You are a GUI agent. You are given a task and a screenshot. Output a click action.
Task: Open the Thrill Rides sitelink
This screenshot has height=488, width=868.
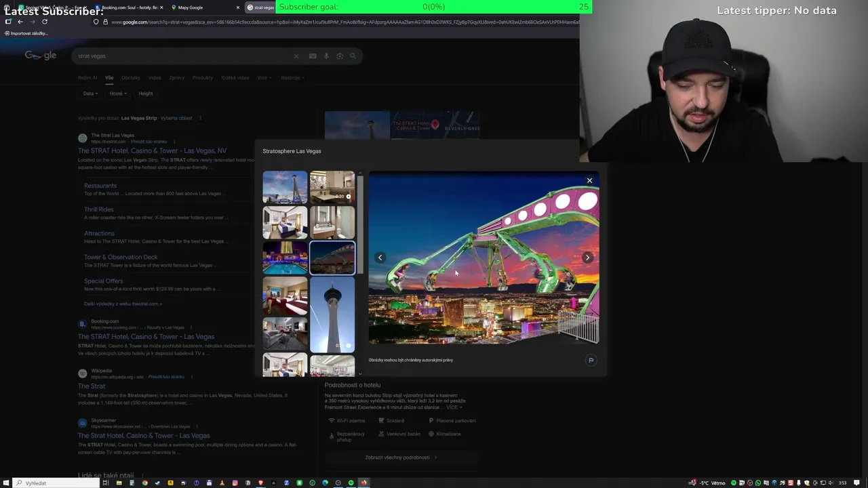99,209
